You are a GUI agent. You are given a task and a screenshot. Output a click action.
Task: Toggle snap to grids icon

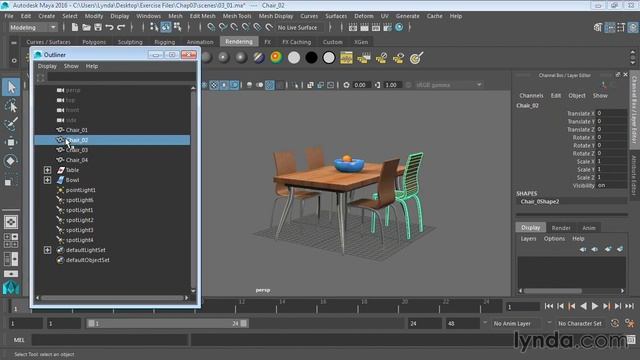[211, 27]
